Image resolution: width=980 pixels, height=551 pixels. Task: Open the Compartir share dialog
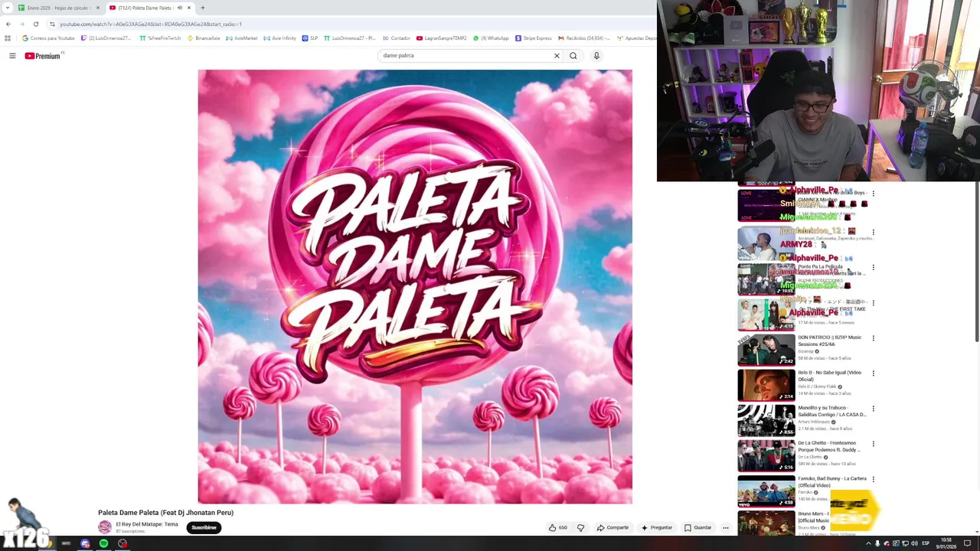coord(612,527)
